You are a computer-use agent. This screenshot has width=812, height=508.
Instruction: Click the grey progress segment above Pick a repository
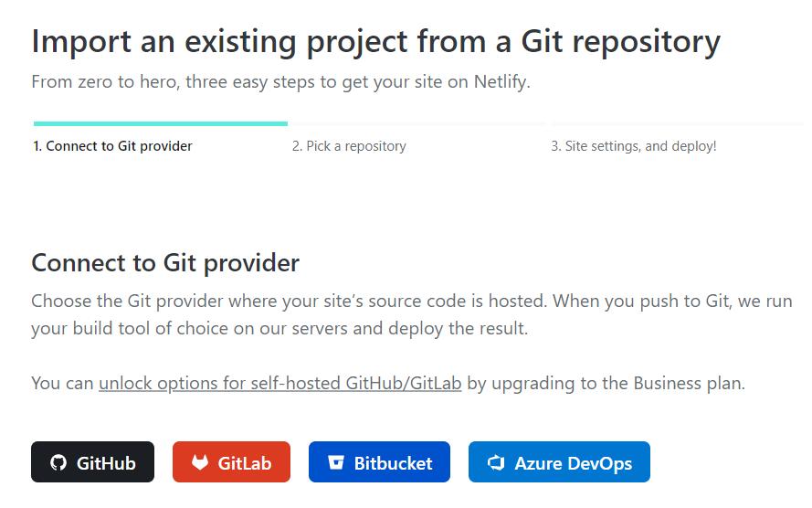418,123
